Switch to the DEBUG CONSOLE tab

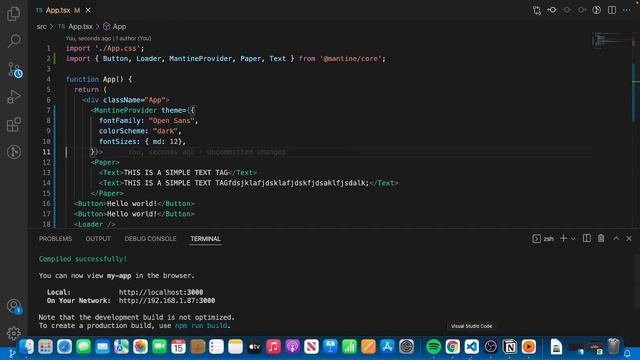tap(150, 239)
